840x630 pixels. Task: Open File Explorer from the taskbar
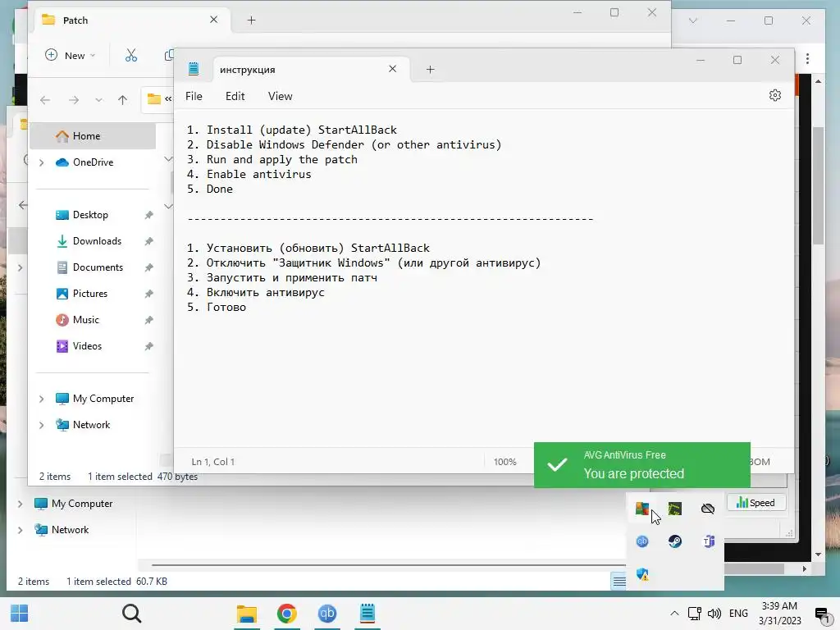247,614
